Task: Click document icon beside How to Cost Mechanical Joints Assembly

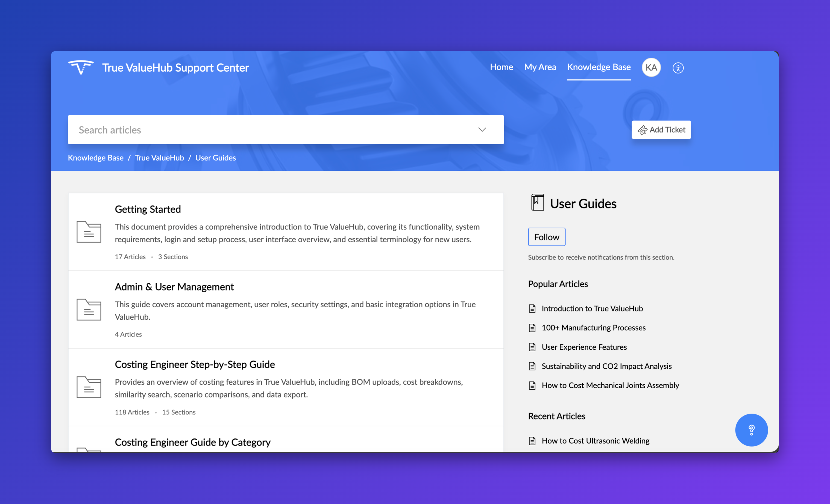Action: point(532,385)
